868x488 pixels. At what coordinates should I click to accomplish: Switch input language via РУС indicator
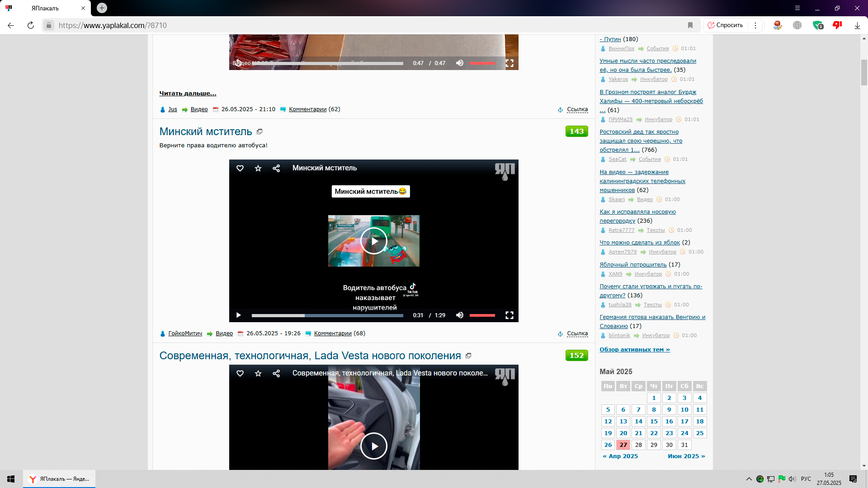click(x=806, y=479)
